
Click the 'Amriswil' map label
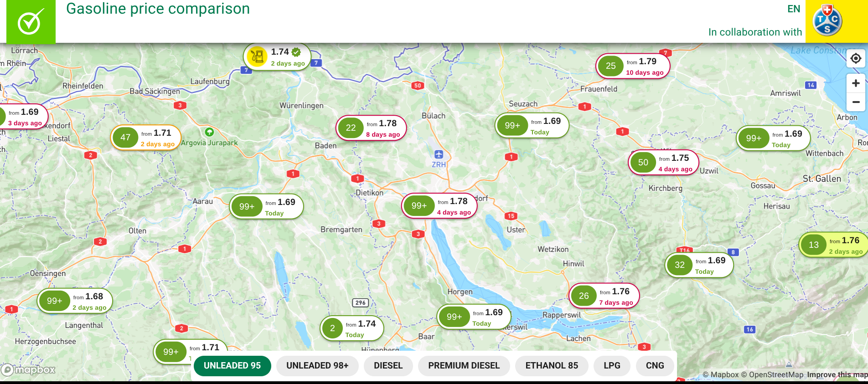coord(785,93)
